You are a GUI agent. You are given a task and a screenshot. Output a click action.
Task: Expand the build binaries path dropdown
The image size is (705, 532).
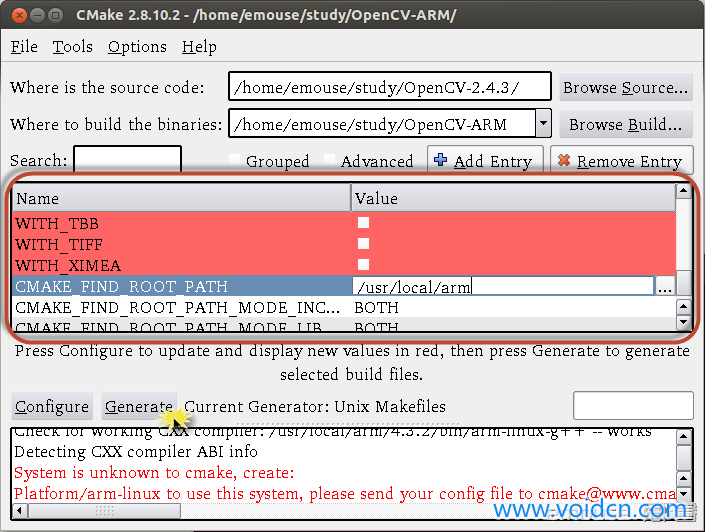(543, 123)
